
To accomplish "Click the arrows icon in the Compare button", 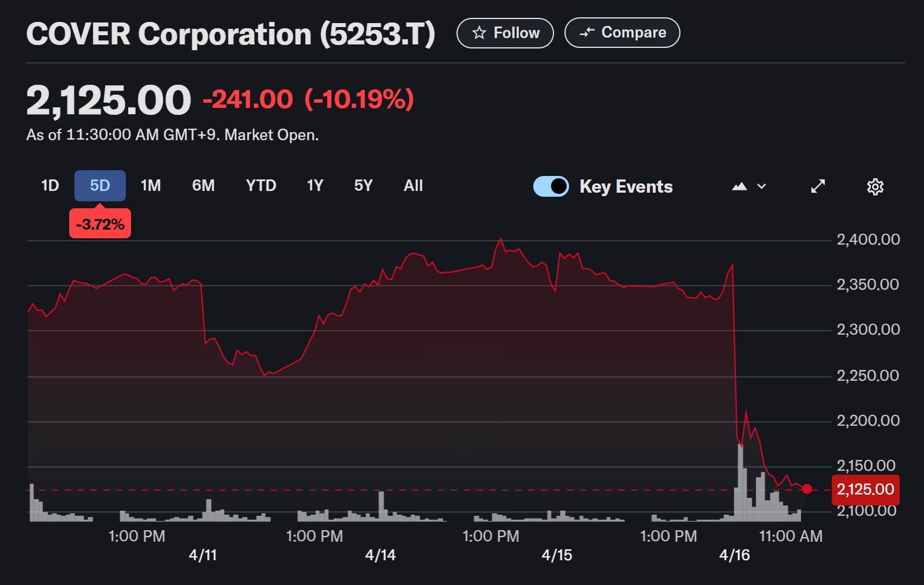I will click(x=587, y=33).
